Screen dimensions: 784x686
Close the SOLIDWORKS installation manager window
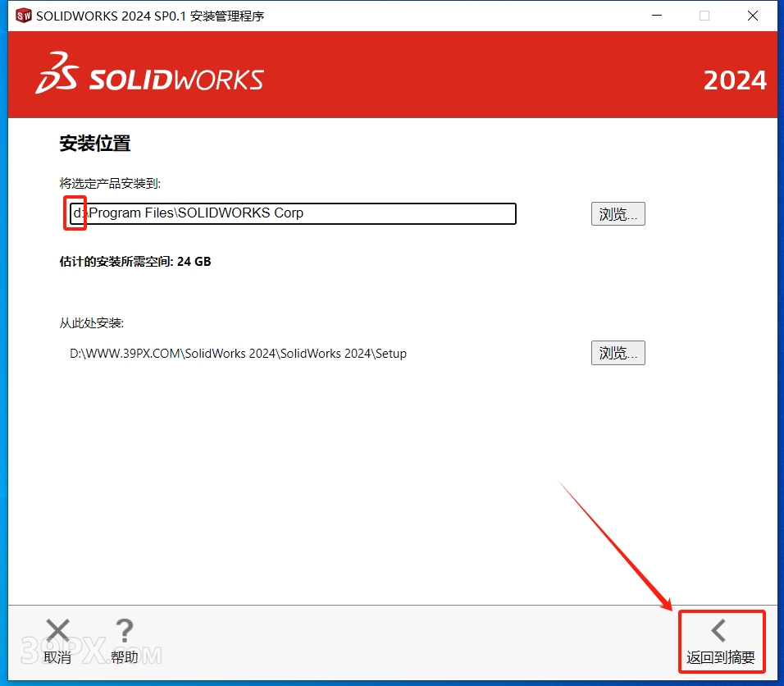[x=752, y=16]
